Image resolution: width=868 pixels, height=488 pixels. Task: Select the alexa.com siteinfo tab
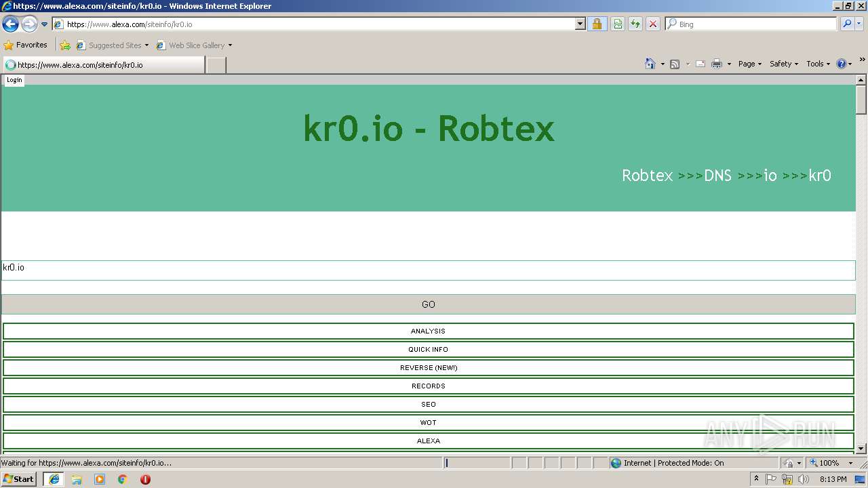tap(104, 65)
